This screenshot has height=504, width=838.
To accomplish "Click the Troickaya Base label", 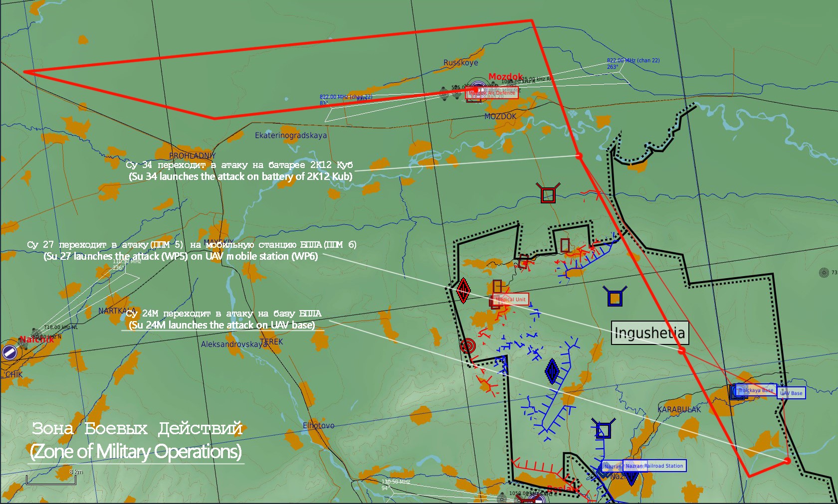I will [x=755, y=390].
